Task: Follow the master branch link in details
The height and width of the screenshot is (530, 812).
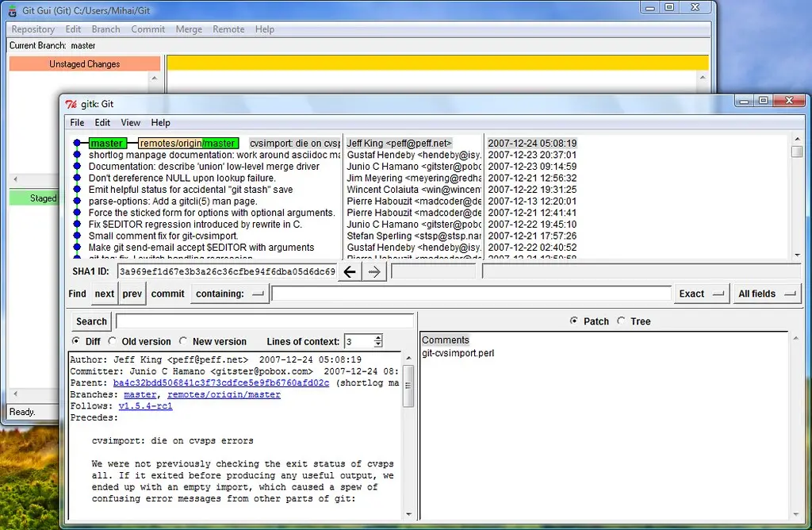Action: click(x=140, y=394)
